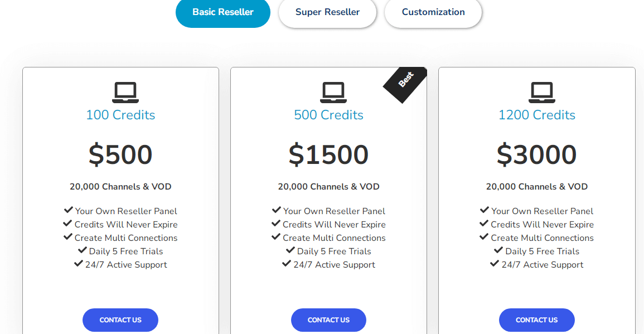Click the laptop icon above 100 Credits
Viewport: 644px width, 334px height.
125,92
